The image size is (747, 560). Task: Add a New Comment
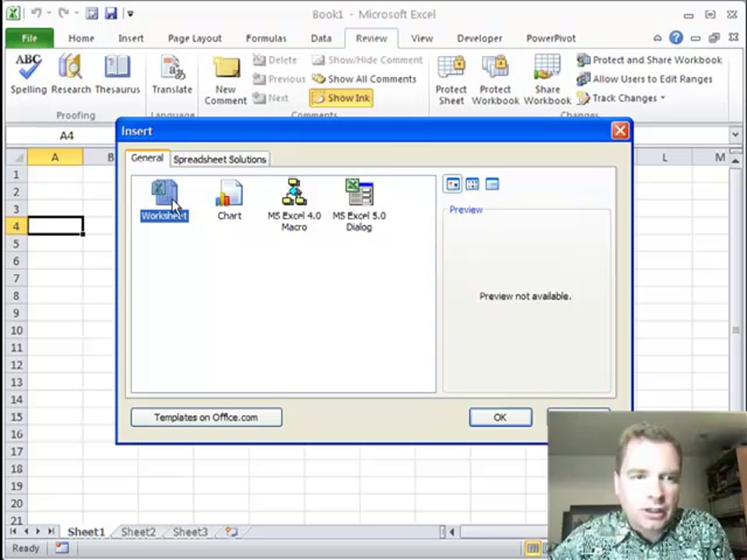click(x=226, y=80)
